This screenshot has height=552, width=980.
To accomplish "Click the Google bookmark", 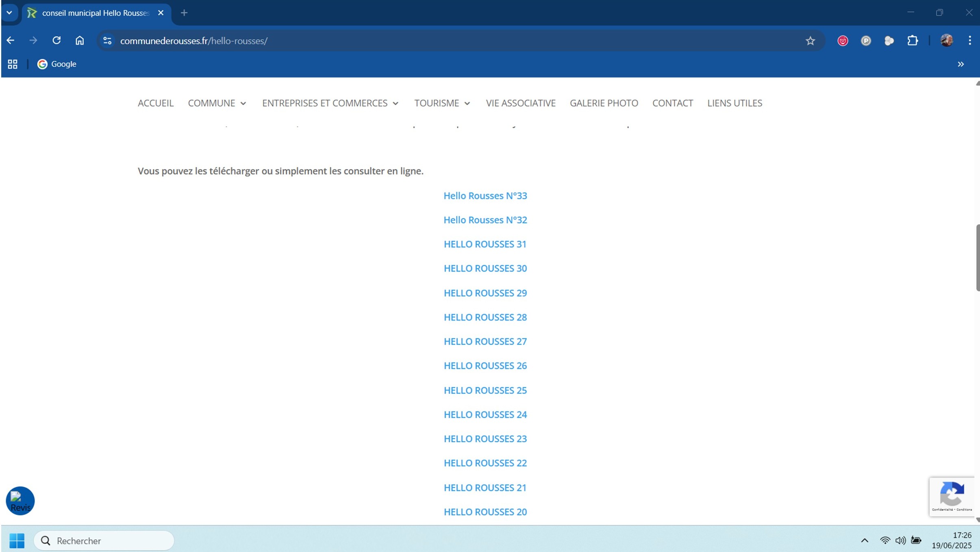I will (57, 64).
